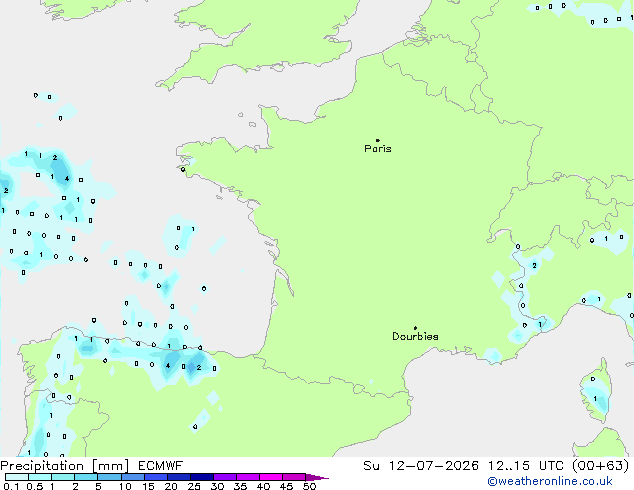634x490 pixels.
Task: Select the dark blue swatch between 25 and 30
Action: [x=202, y=477]
